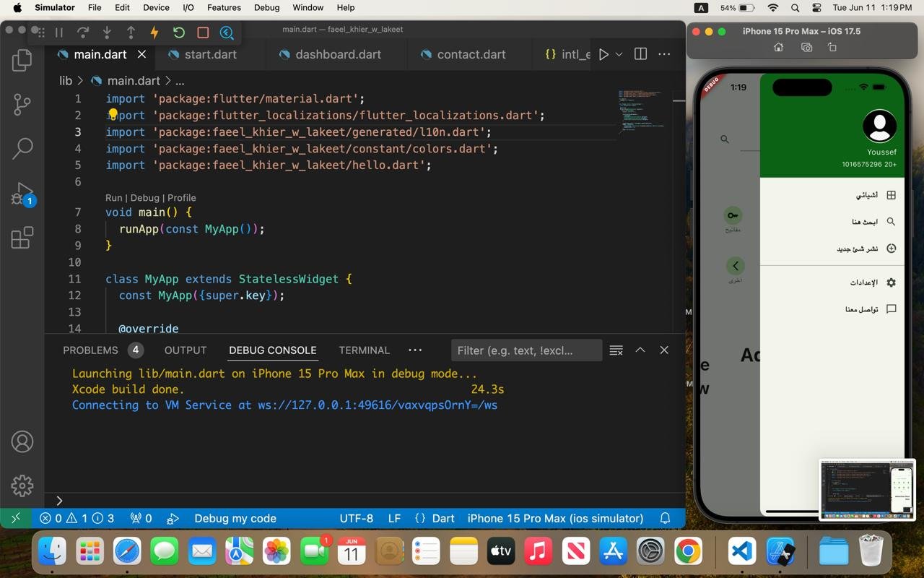Expand the panel's more views ellipsis
Viewport: 924px width, 578px height.
click(x=415, y=350)
